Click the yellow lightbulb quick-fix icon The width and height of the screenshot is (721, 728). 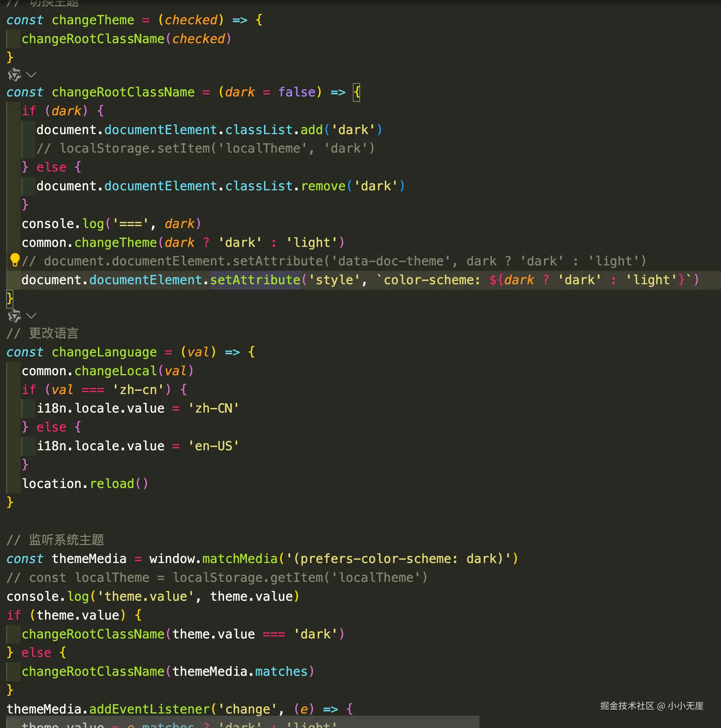pyautogui.click(x=15, y=260)
